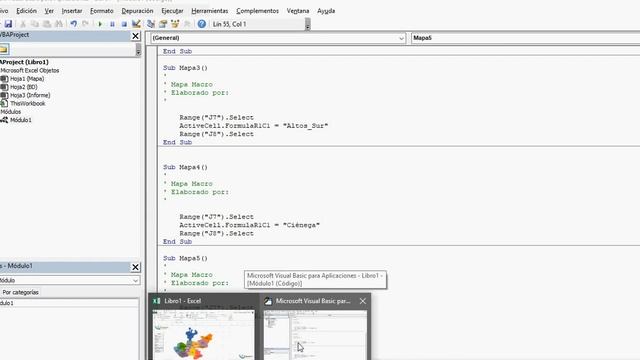
Task: Click project toolbar overflow arrow
Action: click(138, 50)
